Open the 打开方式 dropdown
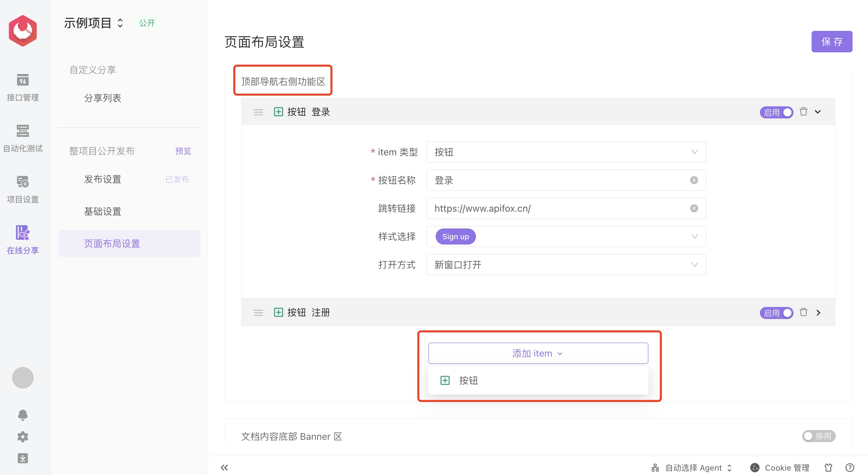 click(566, 265)
